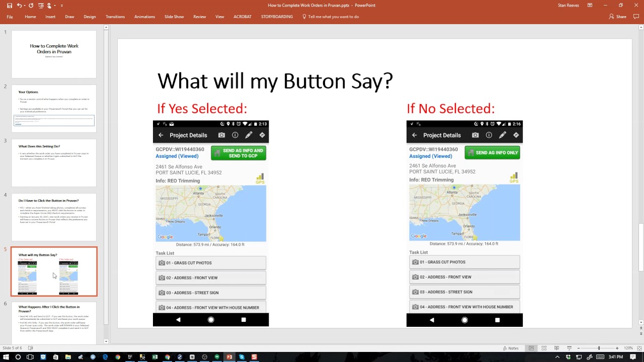The width and height of the screenshot is (644, 362).
Task: Open the Excel taskbar icon
Action: pos(155,357)
